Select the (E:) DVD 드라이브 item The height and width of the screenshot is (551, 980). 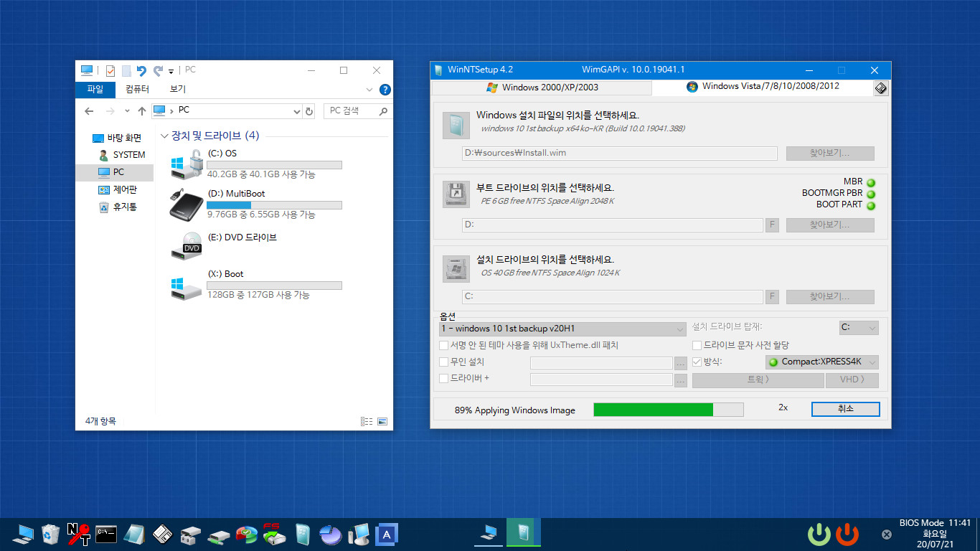pos(224,245)
